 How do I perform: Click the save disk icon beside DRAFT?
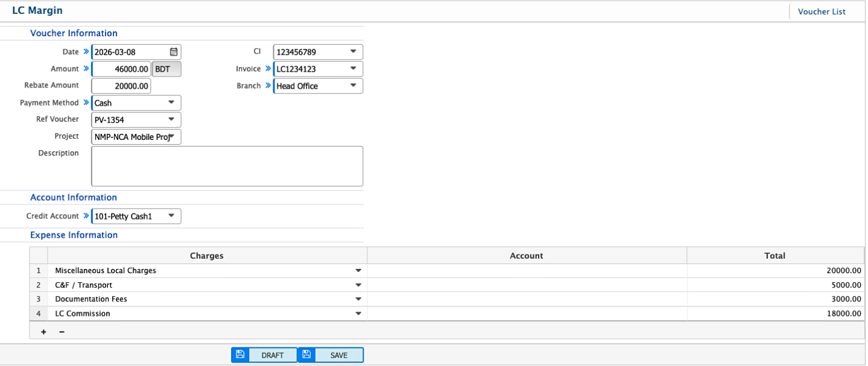[239, 355]
